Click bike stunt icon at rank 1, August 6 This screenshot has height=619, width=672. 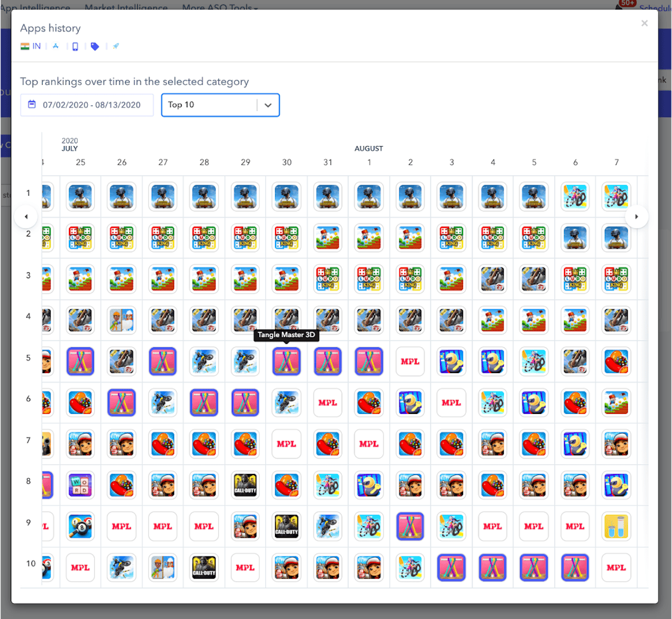point(575,197)
